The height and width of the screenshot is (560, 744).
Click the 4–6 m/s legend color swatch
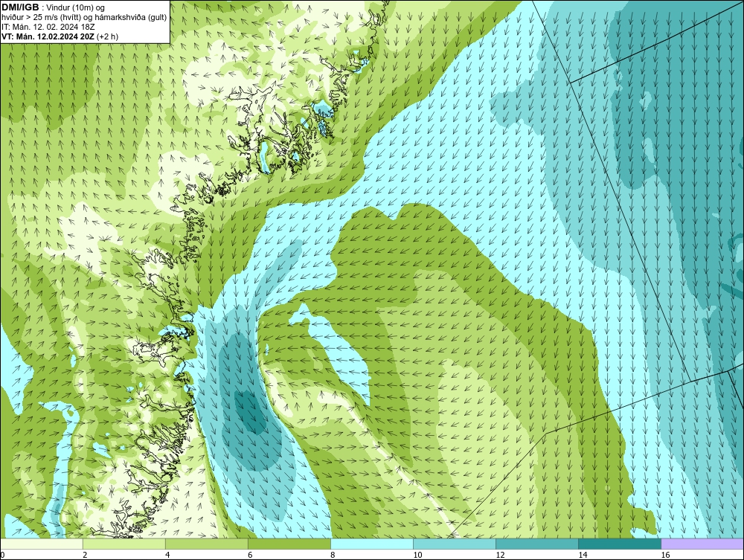(x=207, y=544)
